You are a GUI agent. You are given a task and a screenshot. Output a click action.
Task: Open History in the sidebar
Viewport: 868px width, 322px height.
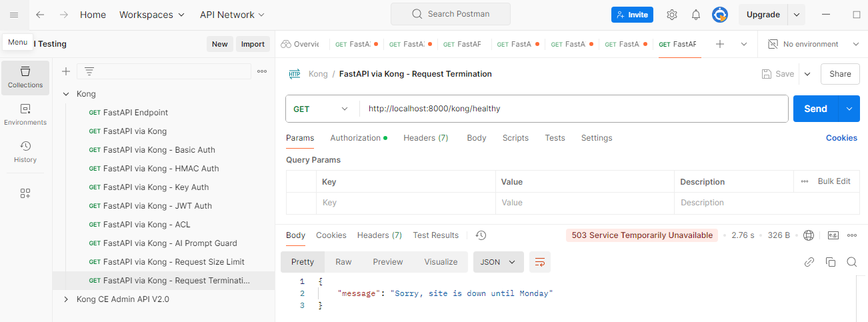coord(25,151)
